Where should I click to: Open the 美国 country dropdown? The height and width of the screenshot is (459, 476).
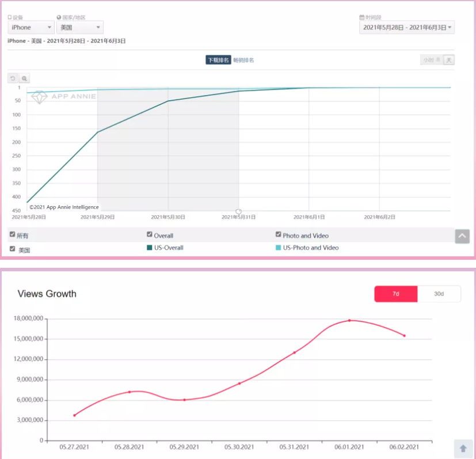[80, 28]
